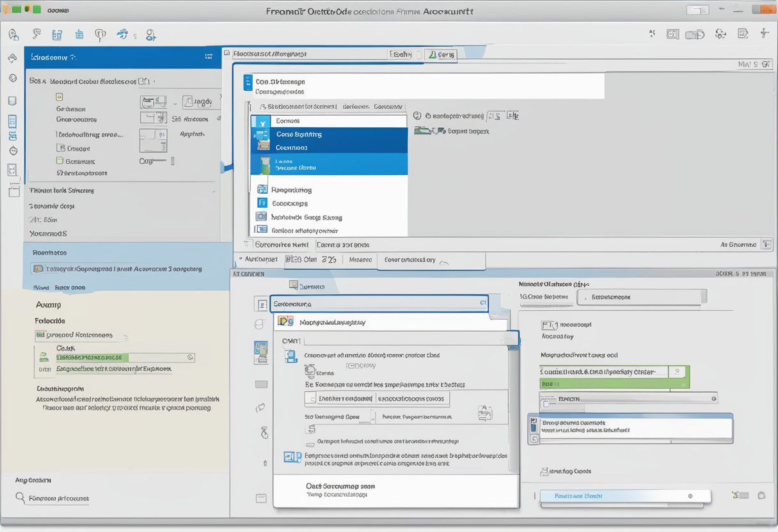Select the person account icon in the toolbar
Screen dimensions: 778x532
(x=151, y=35)
